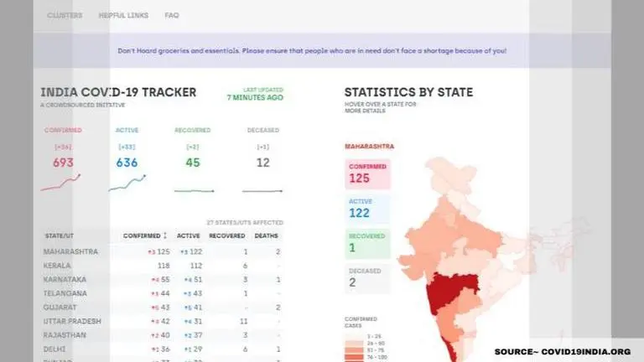The width and height of the screenshot is (644, 362).
Task: Open the Clusters page
Action: 64,16
